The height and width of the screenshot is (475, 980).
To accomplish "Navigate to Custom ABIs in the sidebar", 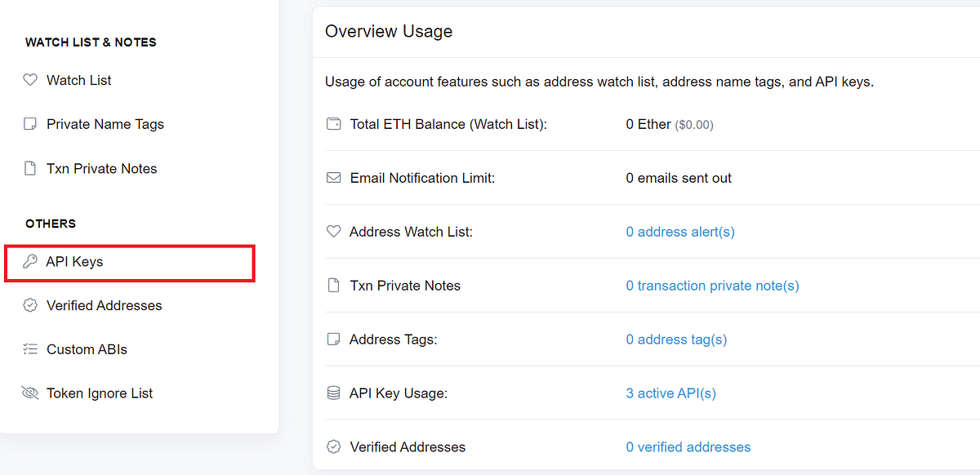I will [x=87, y=349].
